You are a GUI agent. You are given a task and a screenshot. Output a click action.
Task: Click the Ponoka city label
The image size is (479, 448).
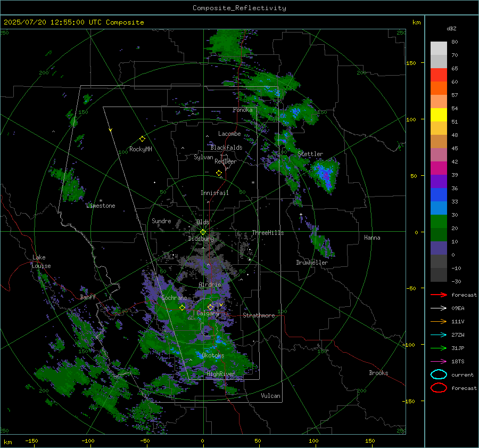tap(243, 110)
